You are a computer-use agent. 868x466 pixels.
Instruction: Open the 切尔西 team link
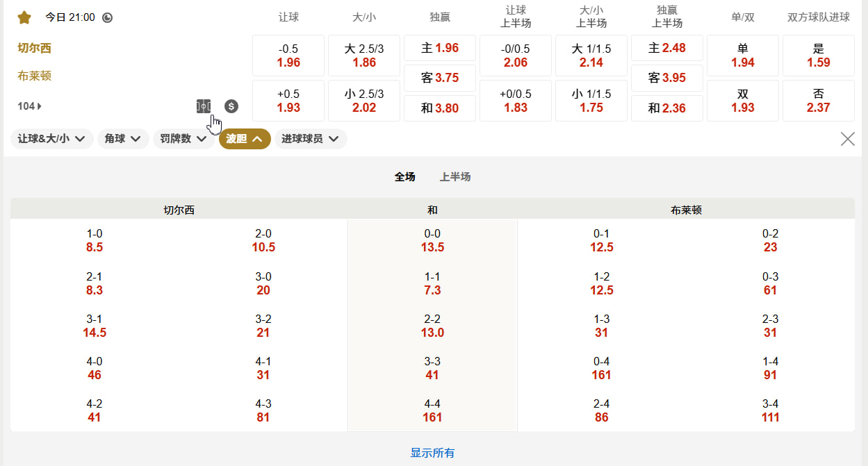point(34,48)
